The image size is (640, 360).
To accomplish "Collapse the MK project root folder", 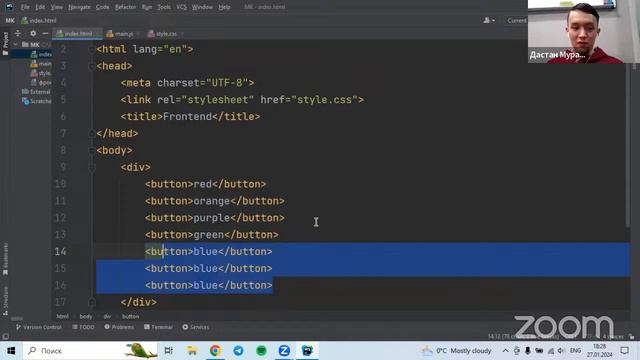I will click(x=16, y=44).
